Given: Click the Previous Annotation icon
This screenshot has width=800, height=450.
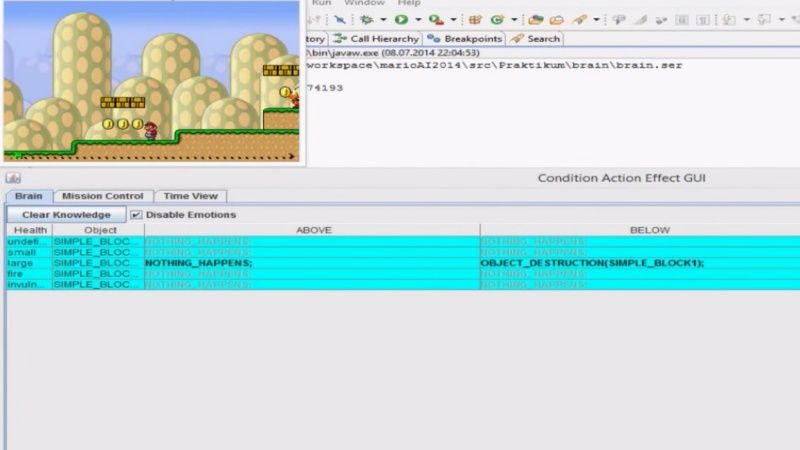Looking at the screenshot, I should pyautogui.click(x=764, y=20).
